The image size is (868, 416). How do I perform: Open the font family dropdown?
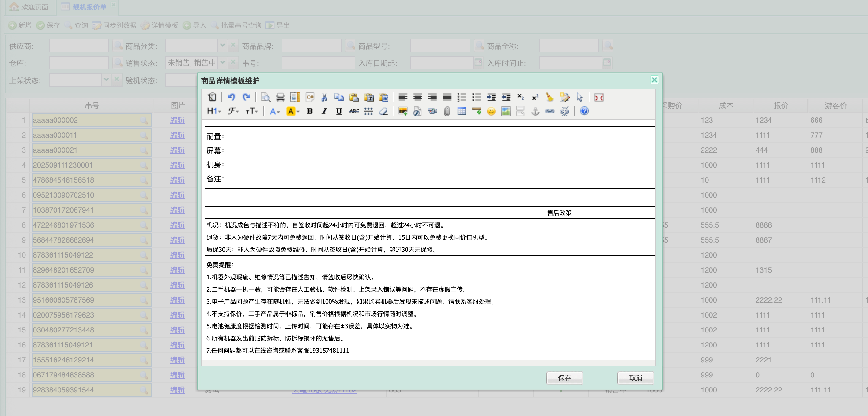coord(233,111)
